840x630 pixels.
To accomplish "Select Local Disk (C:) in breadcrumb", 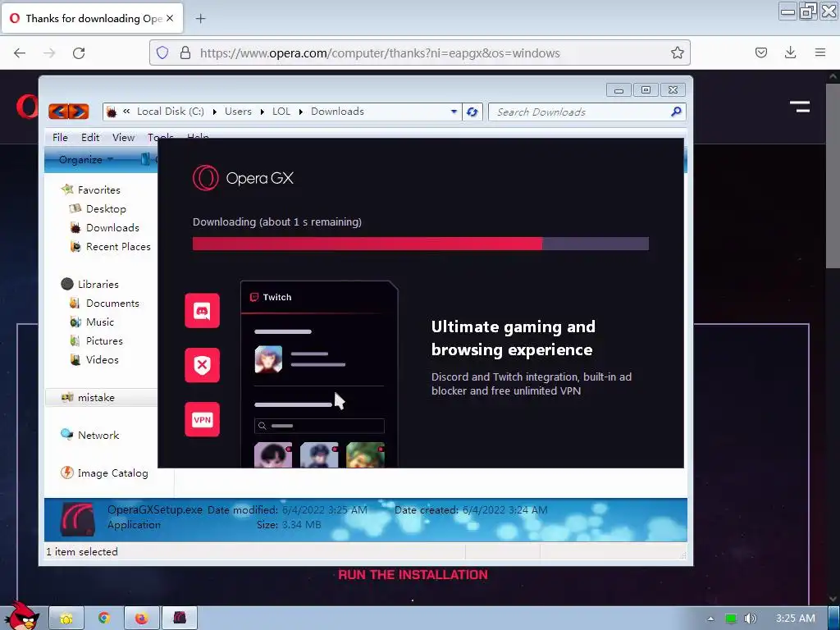I will 171,112.
